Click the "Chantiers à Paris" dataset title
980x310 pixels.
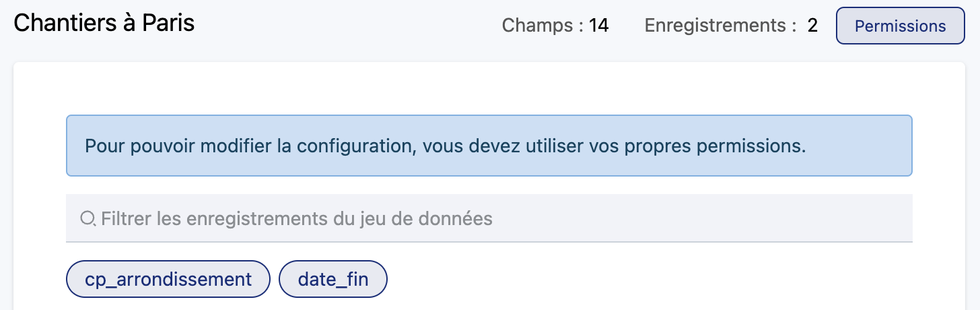[x=104, y=24]
